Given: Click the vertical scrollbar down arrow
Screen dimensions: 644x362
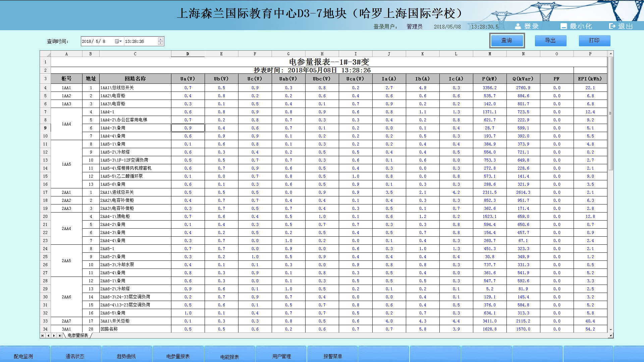Looking at the screenshot, I should click(611, 330).
